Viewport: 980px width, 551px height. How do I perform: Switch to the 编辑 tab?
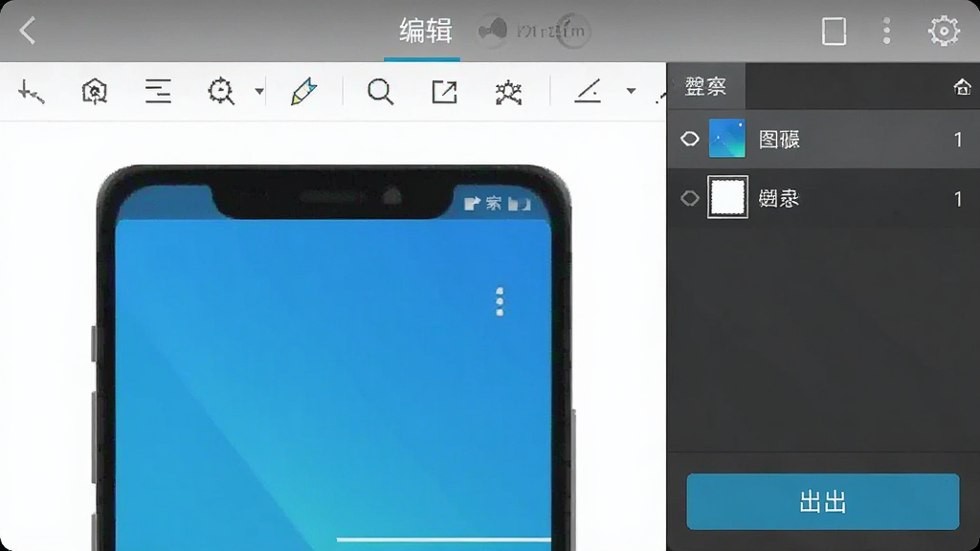coord(425,31)
